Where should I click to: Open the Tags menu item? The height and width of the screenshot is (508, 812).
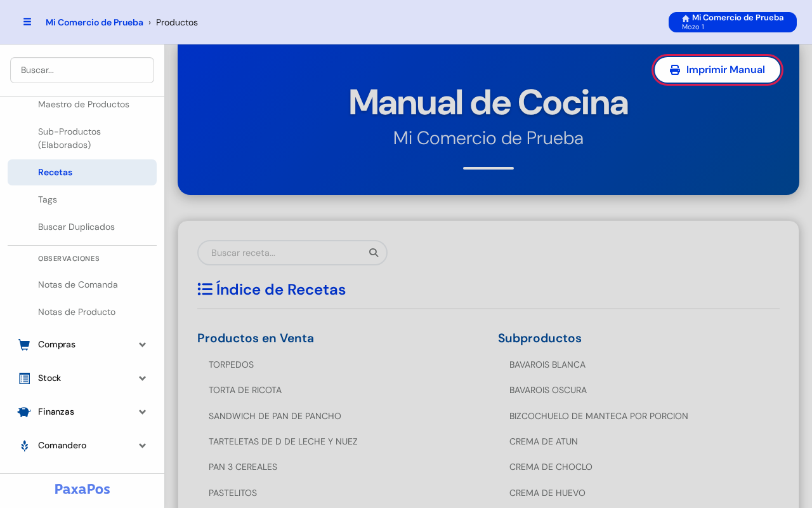point(82,199)
